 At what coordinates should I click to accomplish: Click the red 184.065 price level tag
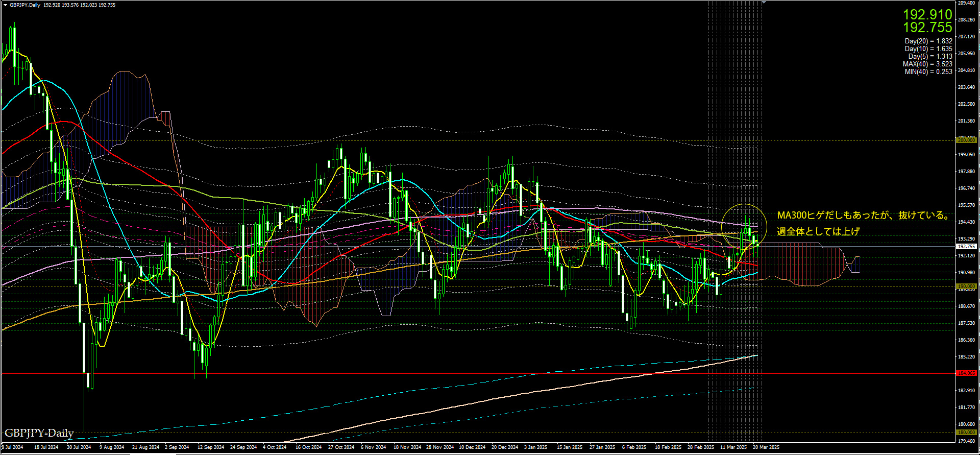[966, 373]
